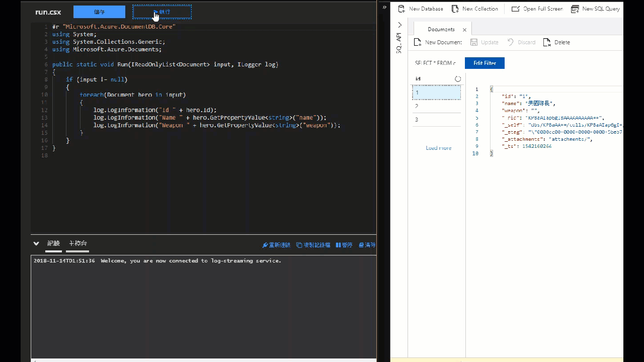644x362 pixels.
Task: Refresh the document id list
Action: pyautogui.click(x=458, y=79)
